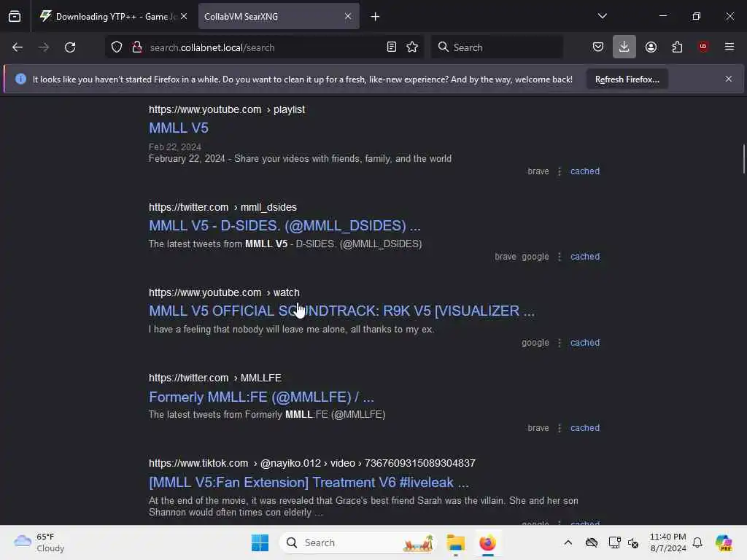Click the taskbar Search box
The width and height of the screenshot is (747, 560).
tap(357, 542)
